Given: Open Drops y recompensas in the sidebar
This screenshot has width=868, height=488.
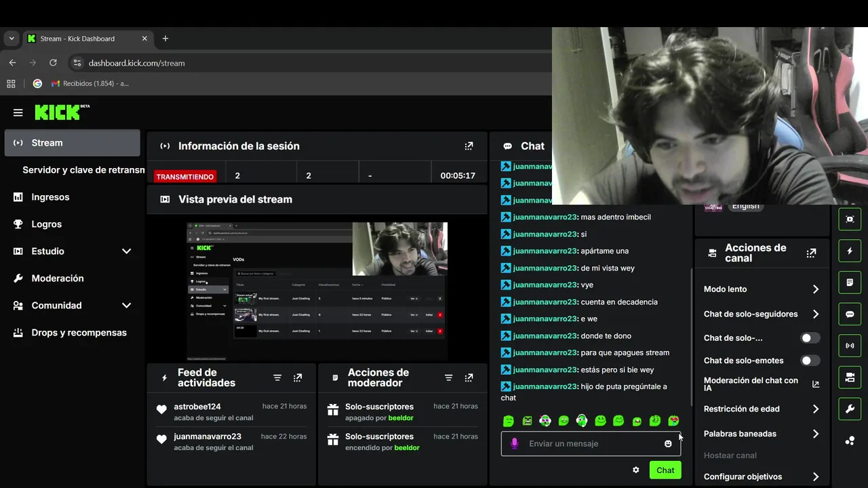Looking at the screenshot, I should (x=72, y=333).
